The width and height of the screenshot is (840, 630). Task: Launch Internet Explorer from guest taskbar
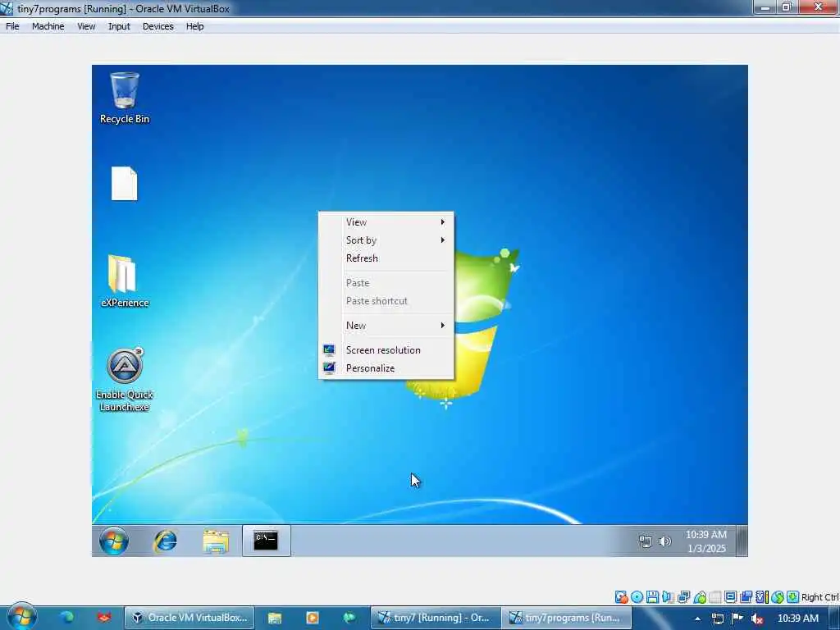coord(165,541)
